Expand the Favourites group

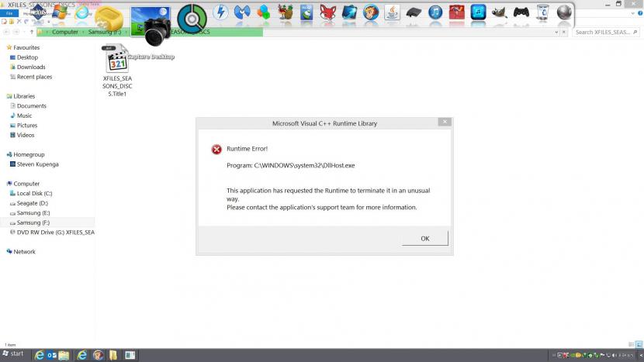pos(26,47)
